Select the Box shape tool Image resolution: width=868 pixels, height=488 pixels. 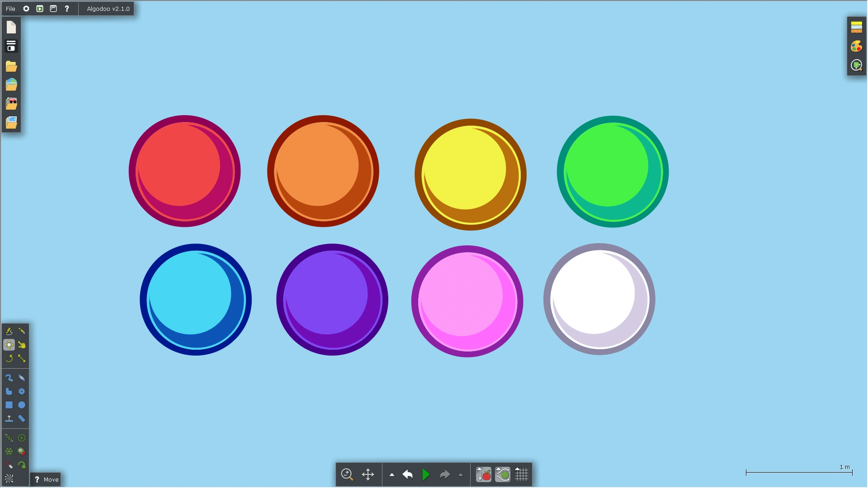[9, 405]
